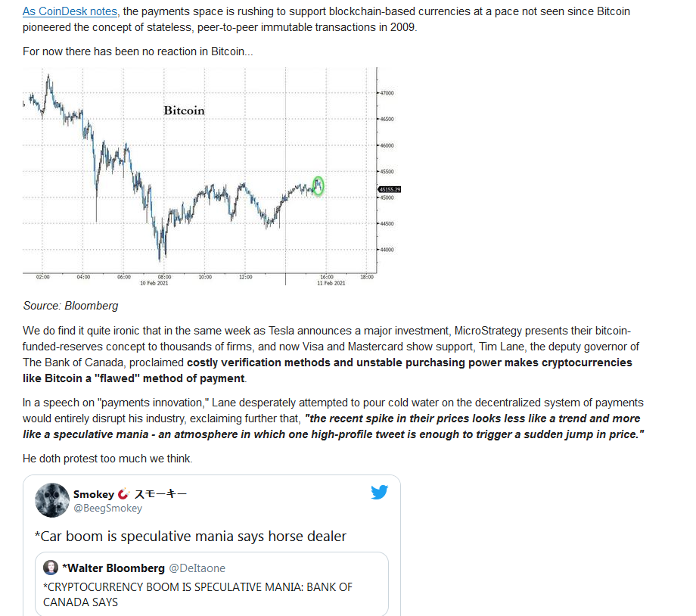Click the 45155.29 current price tag
This screenshot has width=696, height=616.
click(x=388, y=189)
